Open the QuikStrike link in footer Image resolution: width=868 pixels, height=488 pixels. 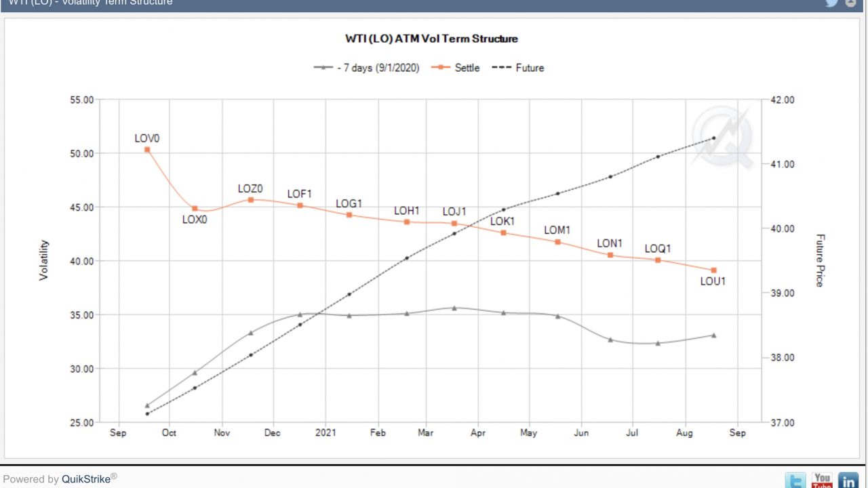coord(86,479)
